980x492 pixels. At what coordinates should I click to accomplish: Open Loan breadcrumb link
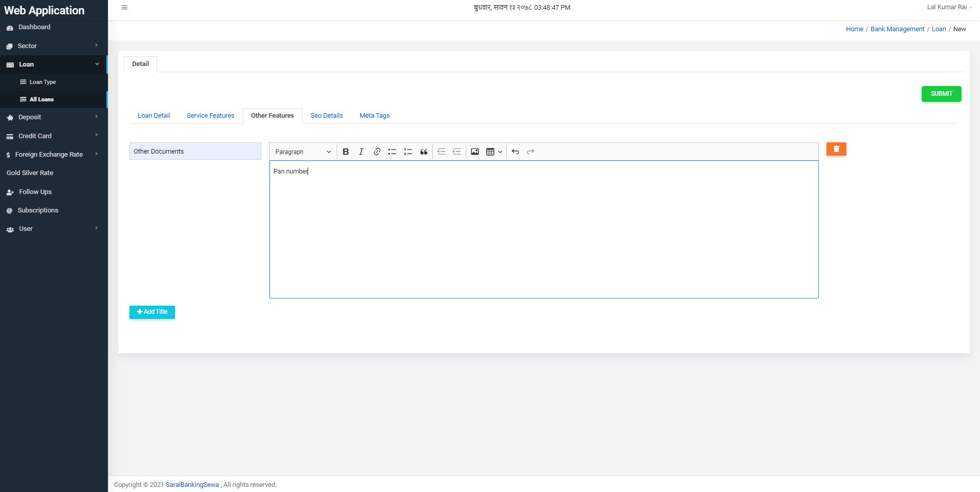coord(939,29)
